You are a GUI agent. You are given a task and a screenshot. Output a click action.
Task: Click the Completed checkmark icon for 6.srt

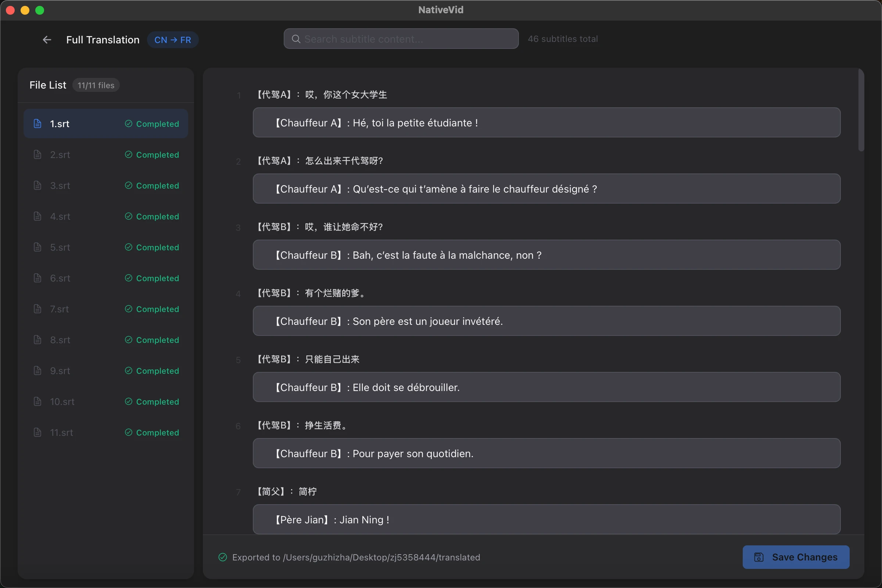(x=129, y=278)
